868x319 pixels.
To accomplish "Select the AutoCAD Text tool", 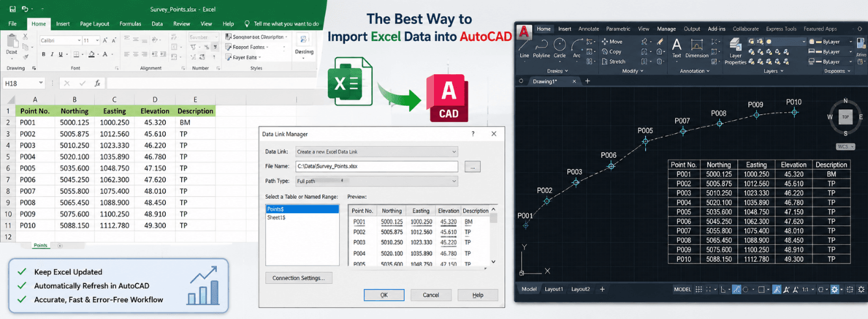I will (x=676, y=47).
